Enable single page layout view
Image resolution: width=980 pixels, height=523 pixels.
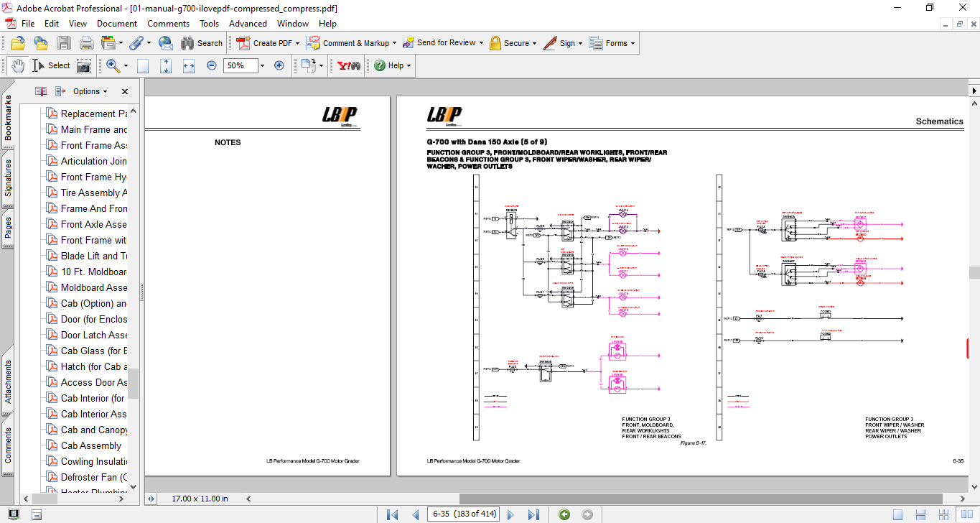[x=898, y=514]
